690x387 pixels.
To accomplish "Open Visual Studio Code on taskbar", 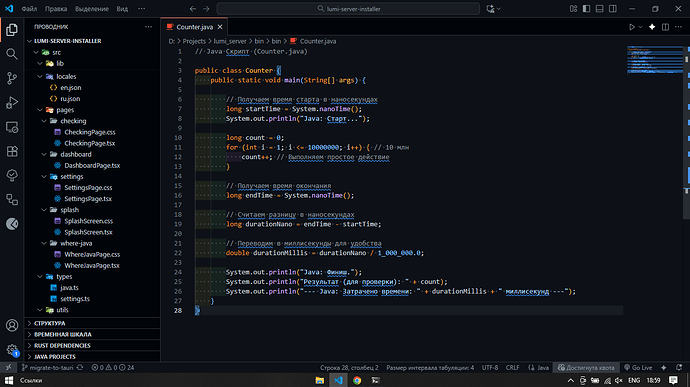I will [338, 380].
